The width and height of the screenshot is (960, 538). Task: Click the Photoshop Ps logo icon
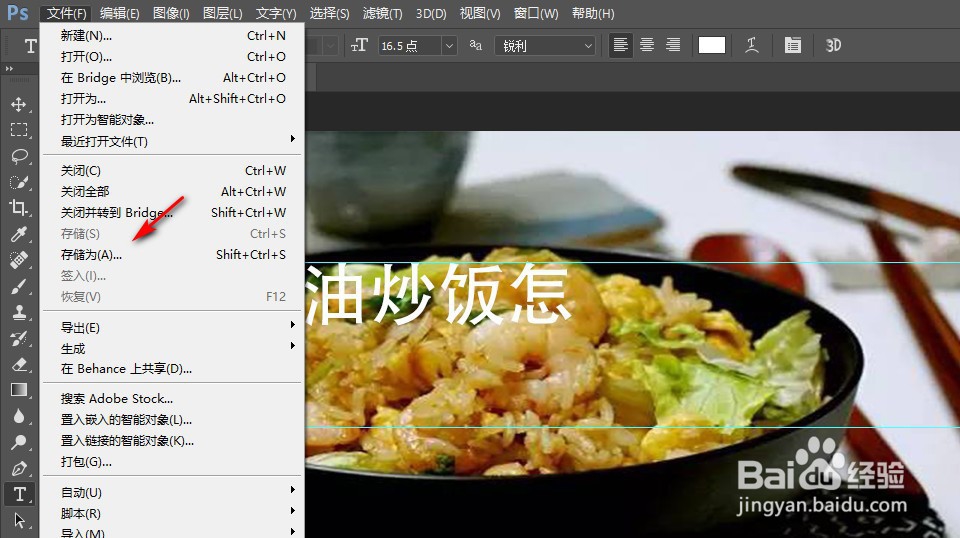click(18, 13)
